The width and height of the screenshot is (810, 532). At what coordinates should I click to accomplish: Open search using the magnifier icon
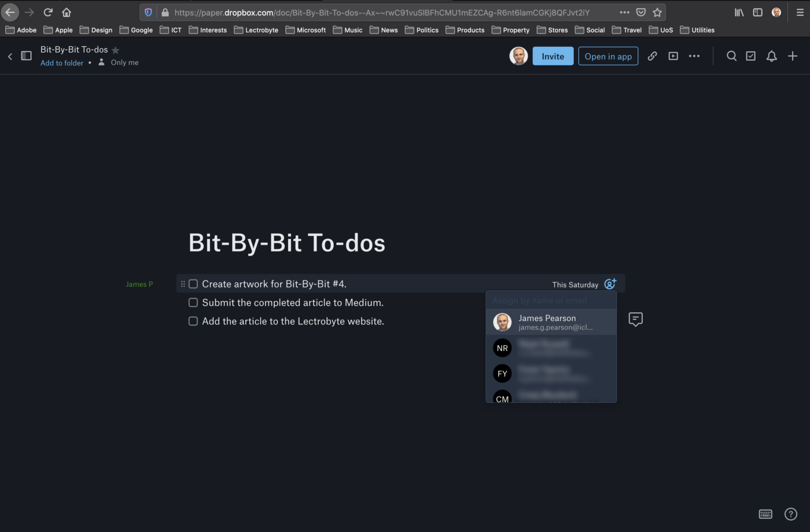731,56
